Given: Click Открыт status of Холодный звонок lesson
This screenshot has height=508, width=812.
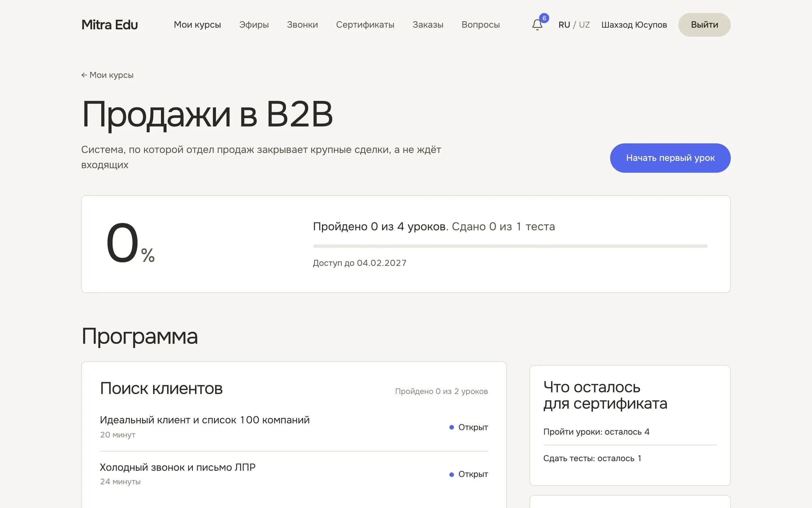Looking at the screenshot, I should (x=469, y=474).
